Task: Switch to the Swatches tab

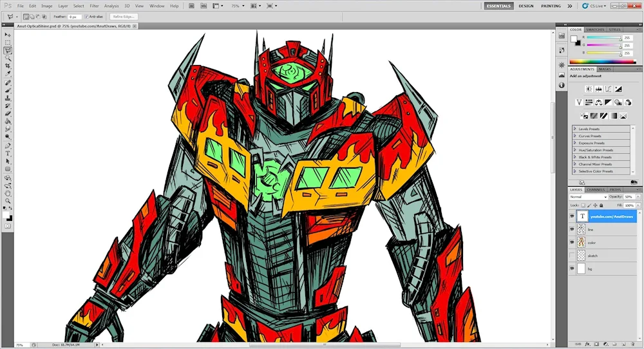Action: tap(595, 30)
